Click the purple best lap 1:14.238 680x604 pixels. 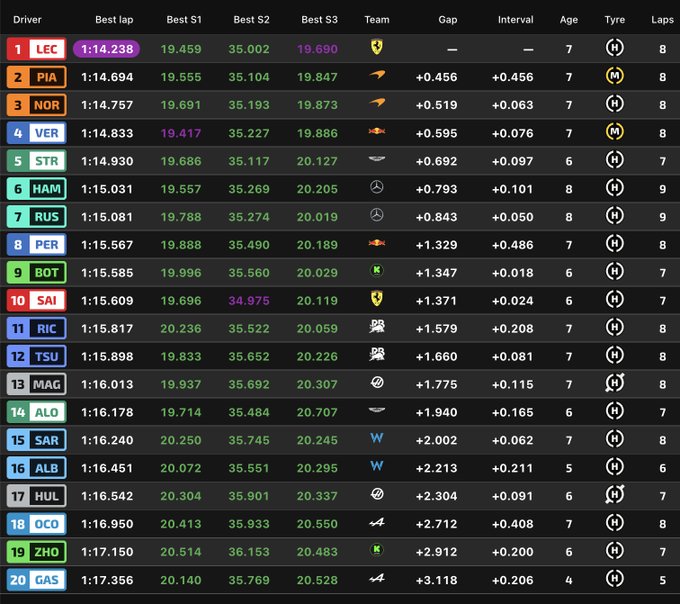pos(107,49)
